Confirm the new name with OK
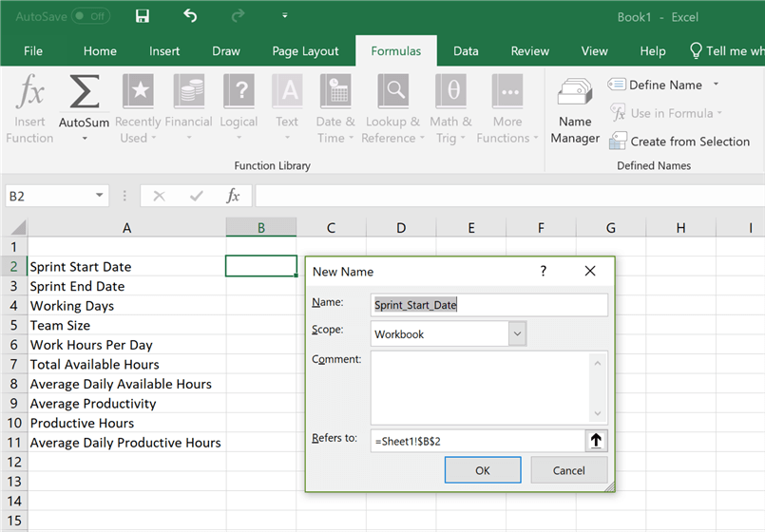The width and height of the screenshot is (765, 532). pos(483,470)
